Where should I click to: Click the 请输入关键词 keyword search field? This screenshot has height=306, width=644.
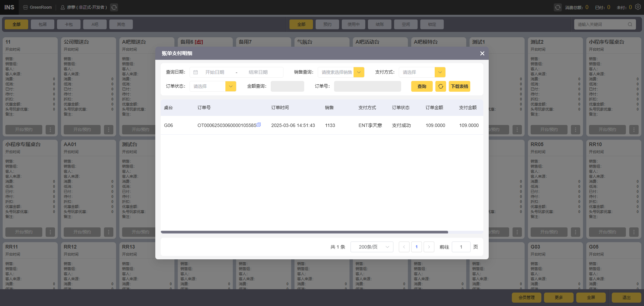tap(605, 24)
